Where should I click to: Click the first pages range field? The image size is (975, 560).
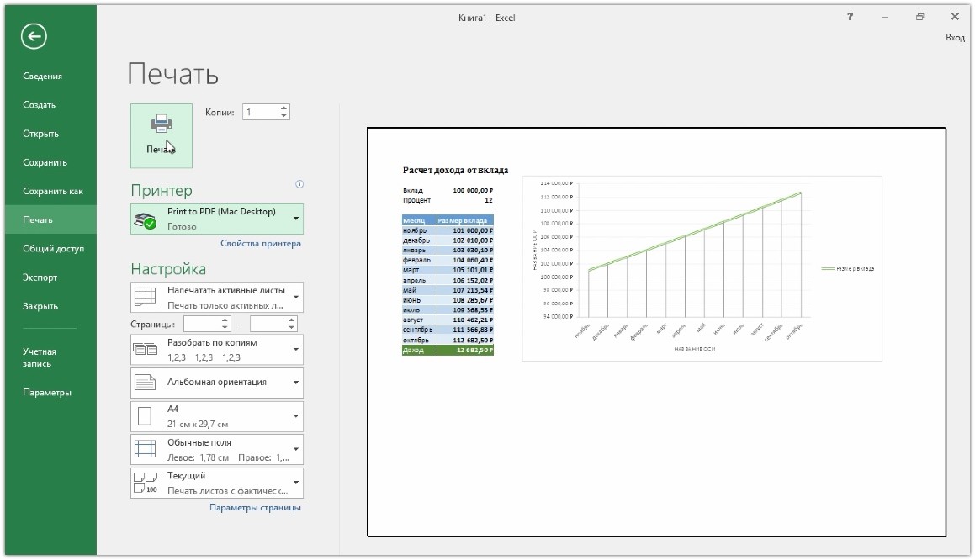tap(202, 324)
